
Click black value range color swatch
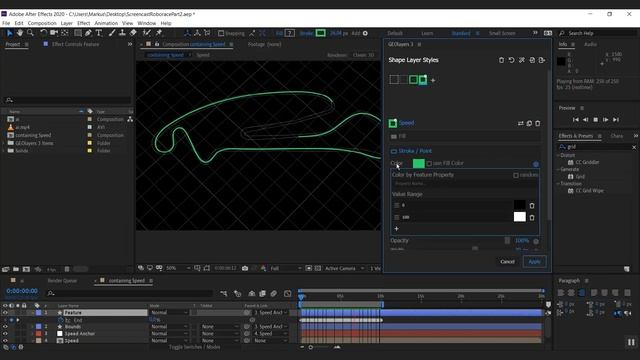pos(520,205)
